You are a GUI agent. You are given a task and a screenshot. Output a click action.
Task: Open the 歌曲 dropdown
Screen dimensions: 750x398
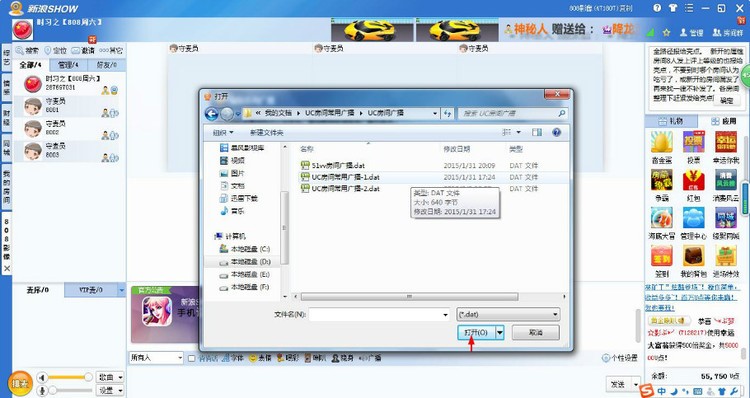tap(110, 377)
